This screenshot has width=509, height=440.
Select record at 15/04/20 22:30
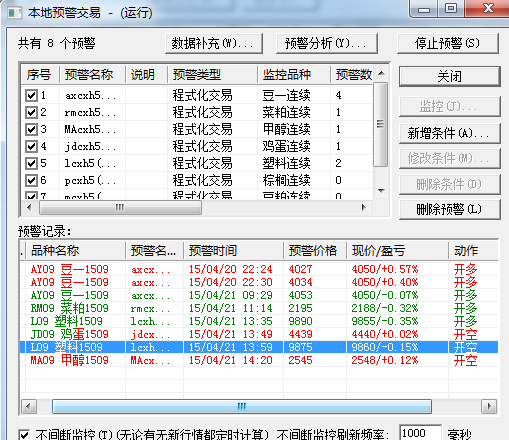(259, 282)
